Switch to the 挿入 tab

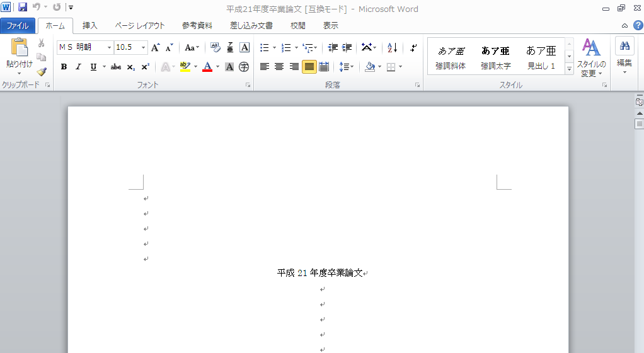pos(89,25)
